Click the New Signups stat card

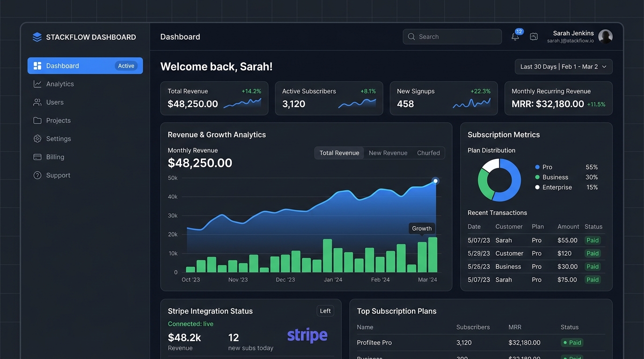[x=444, y=98]
